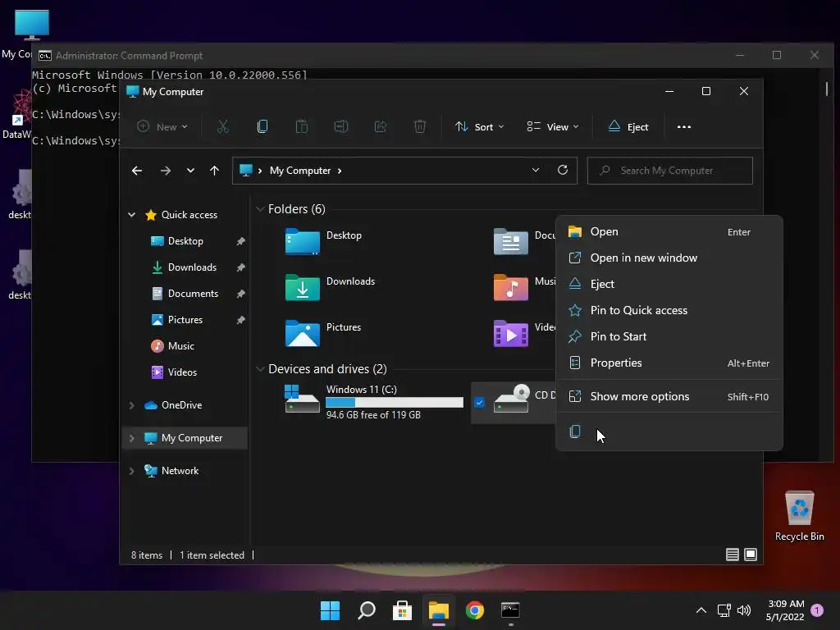Launch Google Chrome from taskbar
The width and height of the screenshot is (840, 630).
(x=475, y=610)
